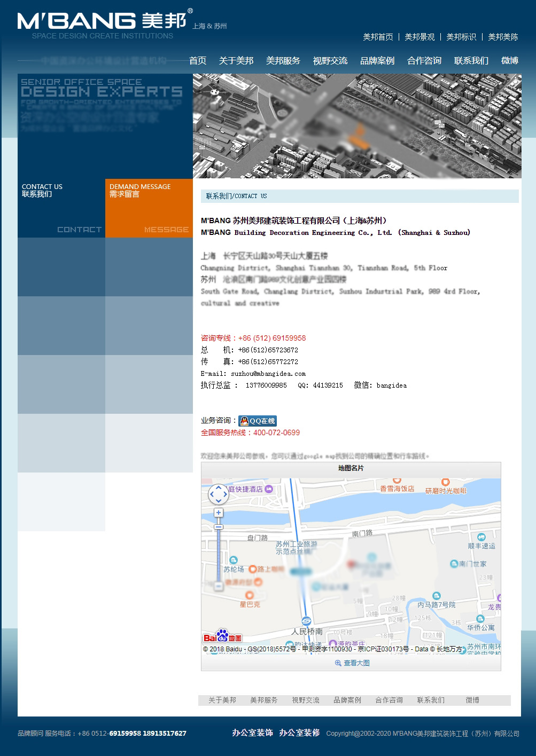Pan the map right with the arrow control
The height and width of the screenshot is (756, 536).
pyautogui.click(x=225, y=494)
